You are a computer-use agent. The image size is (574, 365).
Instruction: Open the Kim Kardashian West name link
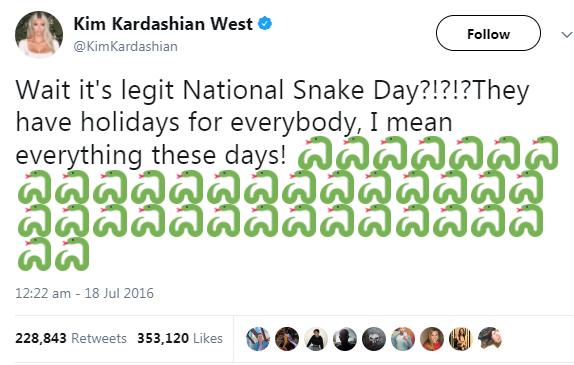[163, 24]
